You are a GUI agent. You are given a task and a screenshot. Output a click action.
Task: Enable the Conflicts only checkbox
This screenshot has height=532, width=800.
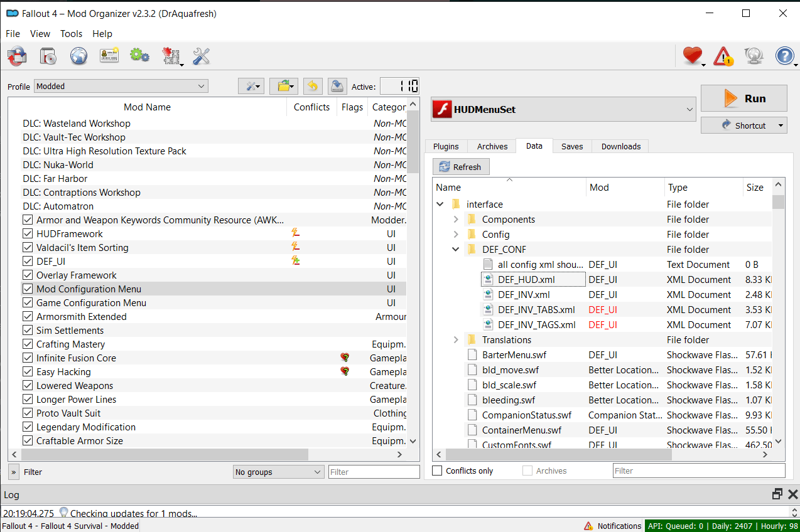click(x=438, y=471)
